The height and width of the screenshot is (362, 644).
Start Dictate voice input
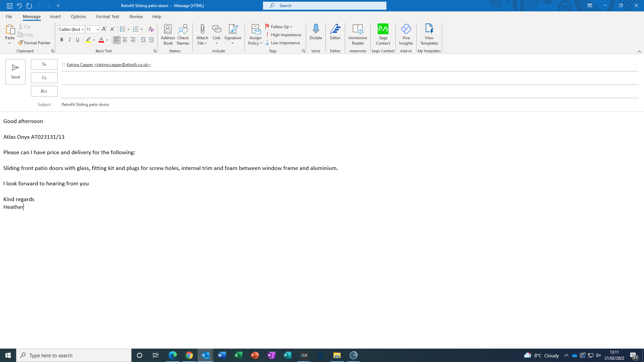[316, 32]
